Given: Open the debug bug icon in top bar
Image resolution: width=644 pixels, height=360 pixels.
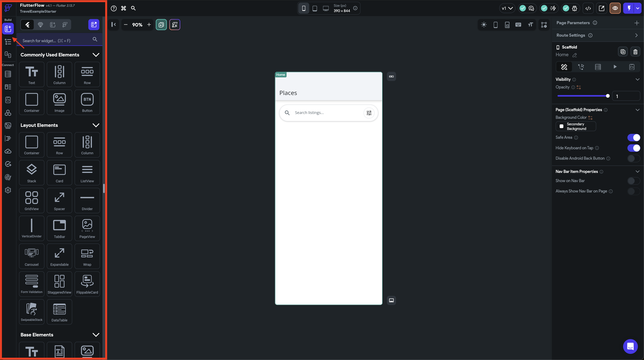Looking at the screenshot, I should (x=574, y=8).
